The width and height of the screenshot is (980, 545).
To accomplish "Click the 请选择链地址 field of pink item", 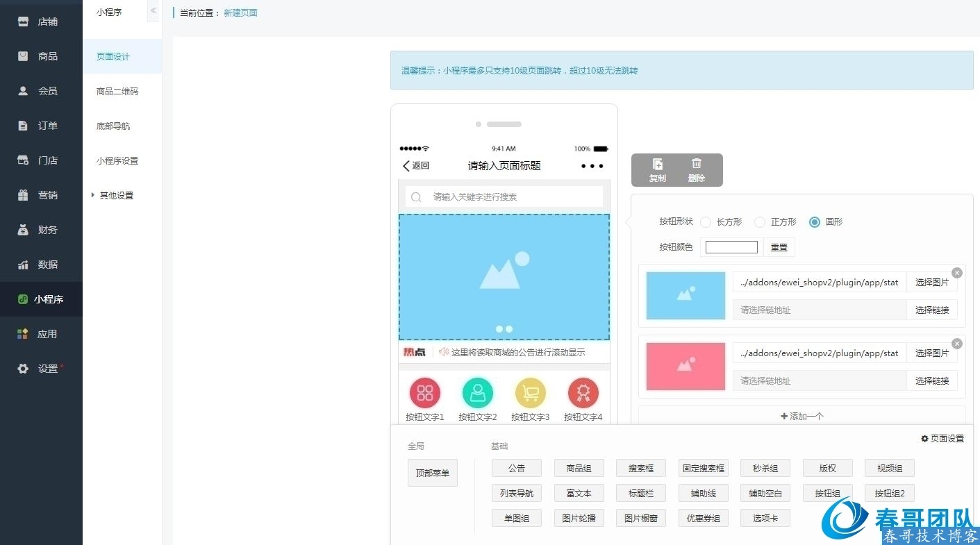I will [x=820, y=380].
